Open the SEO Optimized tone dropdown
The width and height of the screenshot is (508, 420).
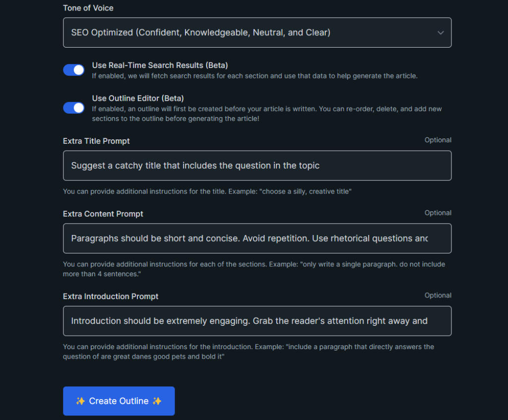pos(257,32)
